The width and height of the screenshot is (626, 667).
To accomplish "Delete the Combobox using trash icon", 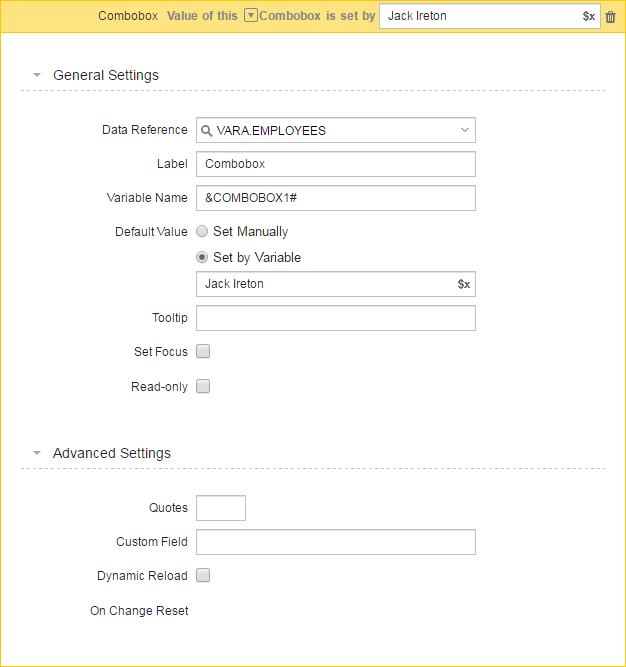I will coord(610,17).
